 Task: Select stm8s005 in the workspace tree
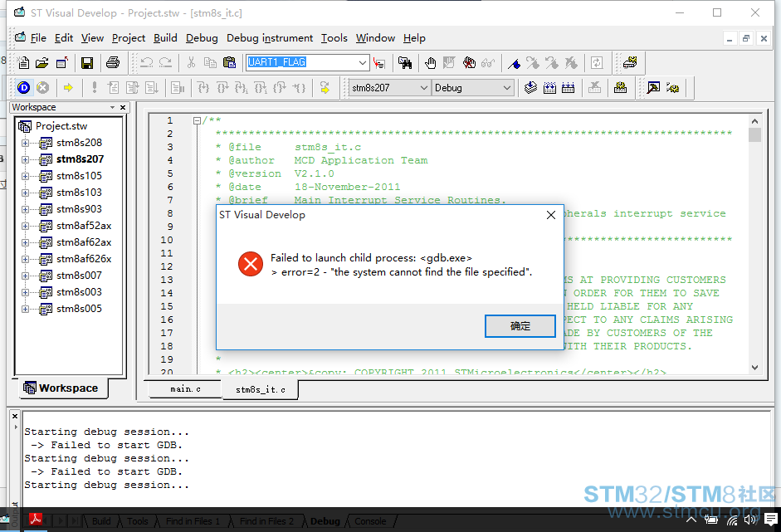tap(79, 309)
